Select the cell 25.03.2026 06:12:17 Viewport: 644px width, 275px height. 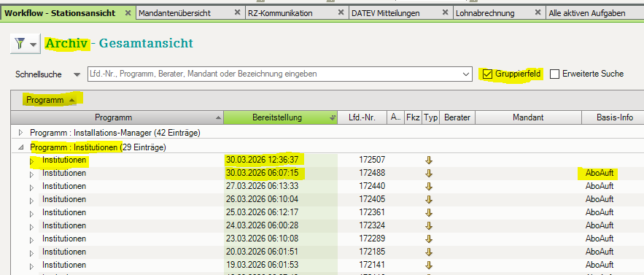pyautogui.click(x=262, y=212)
